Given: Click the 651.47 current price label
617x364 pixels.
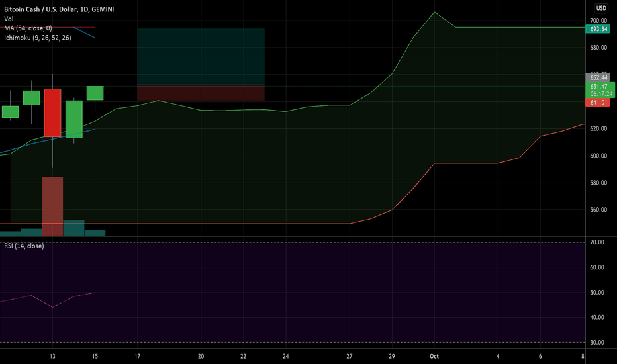Looking at the screenshot, I should [x=598, y=87].
